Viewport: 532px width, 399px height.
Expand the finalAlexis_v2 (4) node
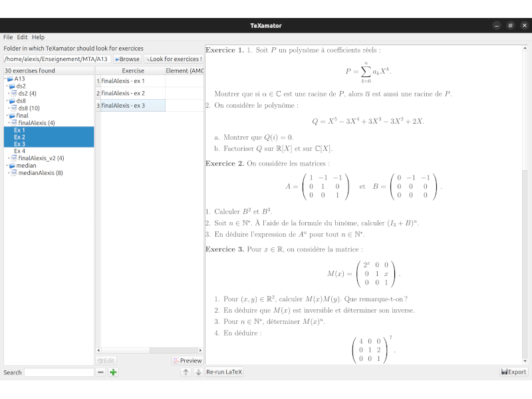(9, 158)
